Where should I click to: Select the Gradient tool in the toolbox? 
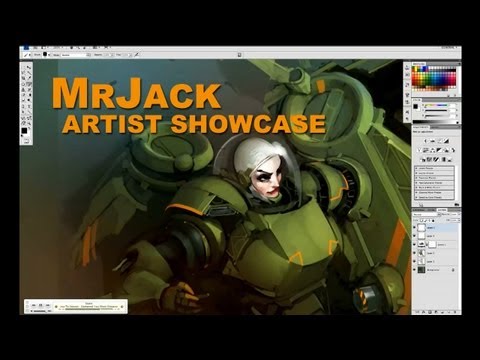[x=29, y=95]
